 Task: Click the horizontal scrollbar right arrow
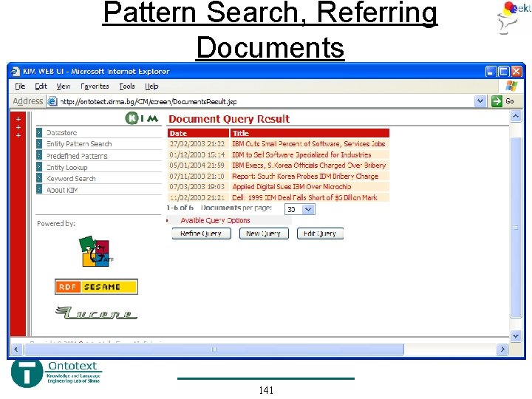502,349
